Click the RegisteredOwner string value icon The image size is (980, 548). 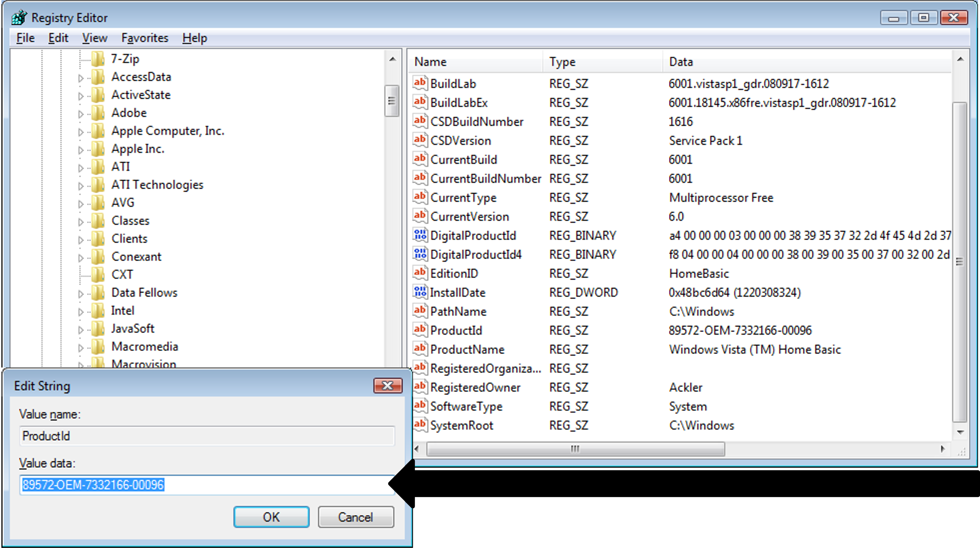[x=420, y=387]
